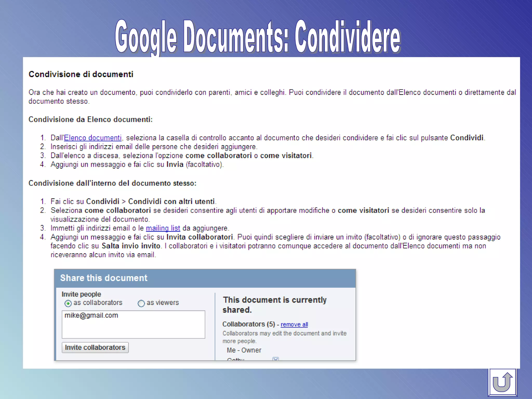This screenshot has width=532, height=399.
Task: Click the 'Collaborators (5)' label
Action: (x=249, y=324)
